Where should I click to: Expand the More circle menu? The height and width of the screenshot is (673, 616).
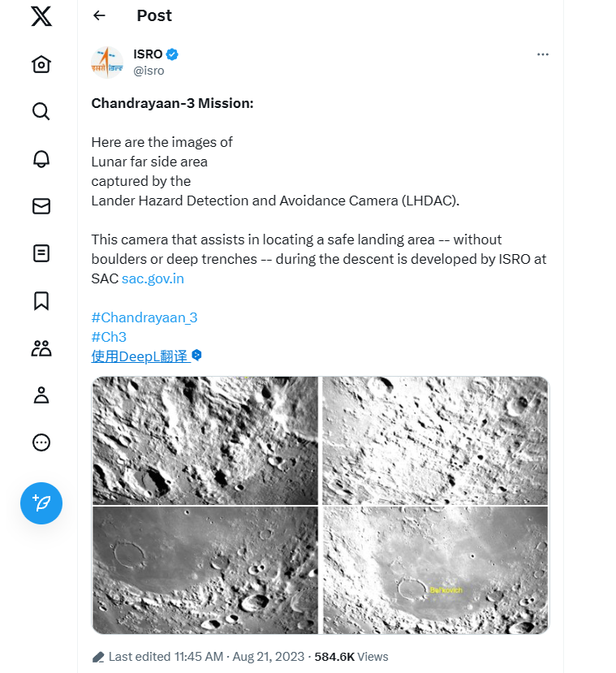point(41,442)
